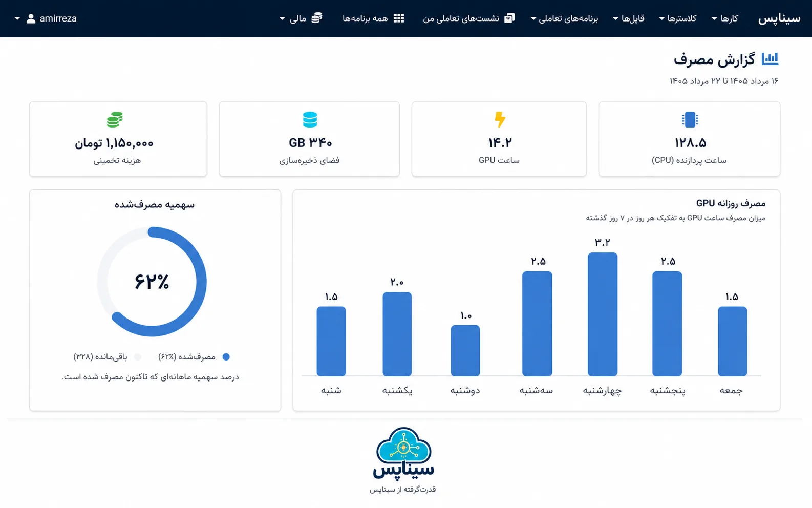The height and width of the screenshot is (508, 812).
Task: Click the پنجشنبه bar in GPU chart
Action: click(x=667, y=324)
